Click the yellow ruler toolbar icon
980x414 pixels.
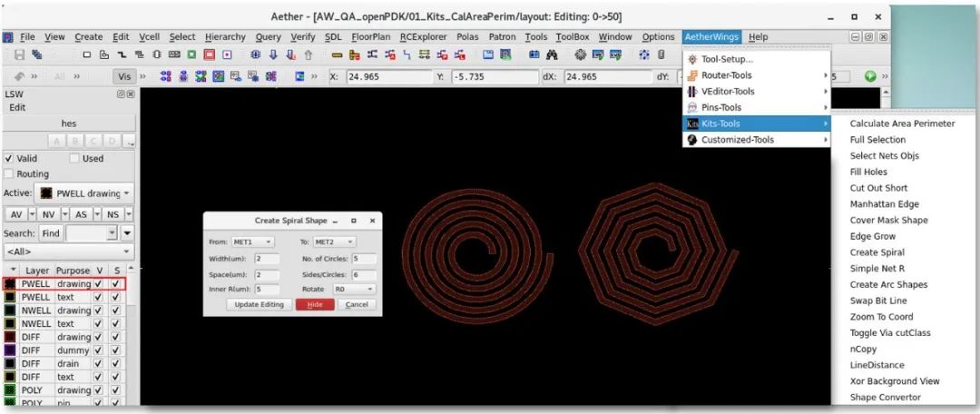(337, 55)
